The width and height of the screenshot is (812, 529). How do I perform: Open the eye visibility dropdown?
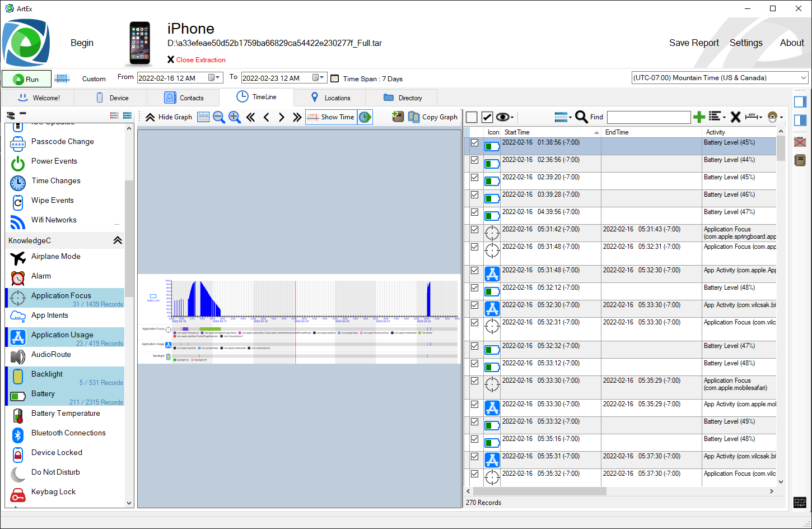tap(505, 117)
